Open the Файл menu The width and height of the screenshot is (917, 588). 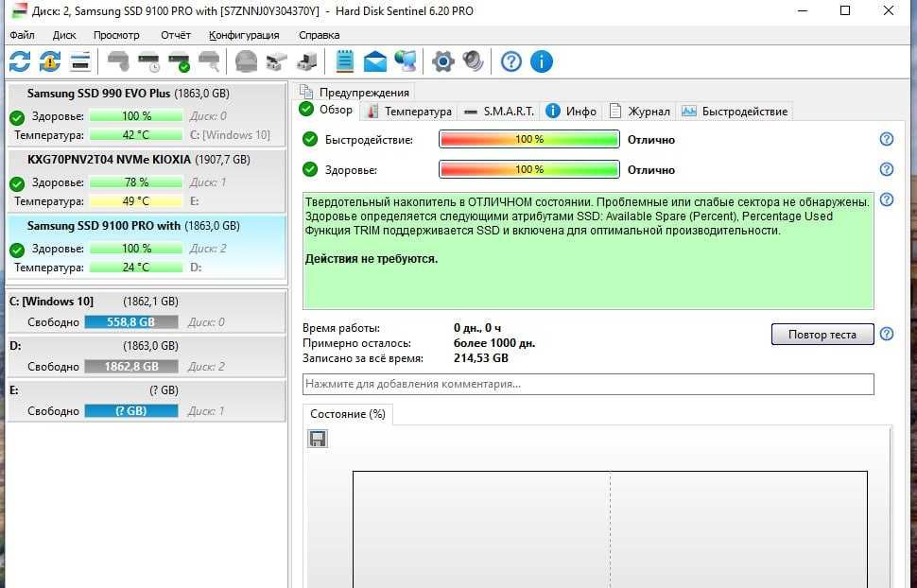23,35
